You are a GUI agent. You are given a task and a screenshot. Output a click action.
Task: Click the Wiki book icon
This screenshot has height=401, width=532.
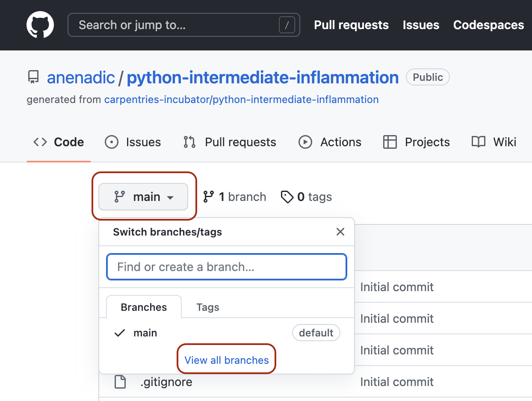[478, 142]
